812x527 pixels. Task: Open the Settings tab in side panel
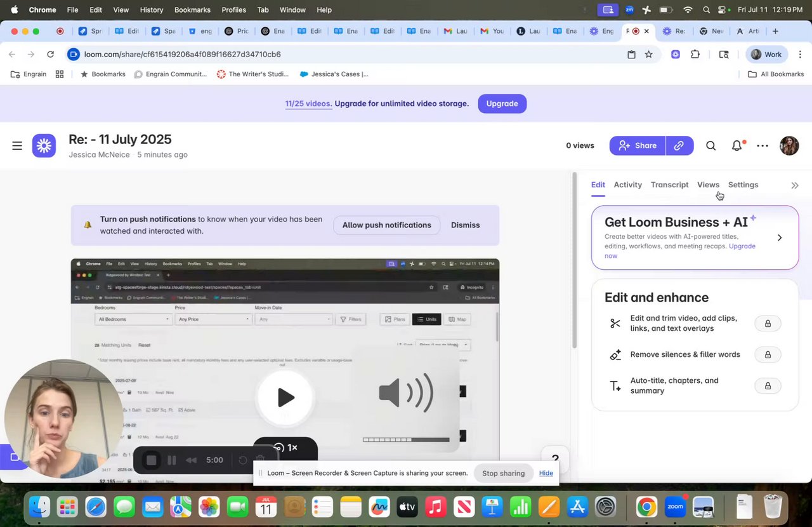click(x=743, y=185)
